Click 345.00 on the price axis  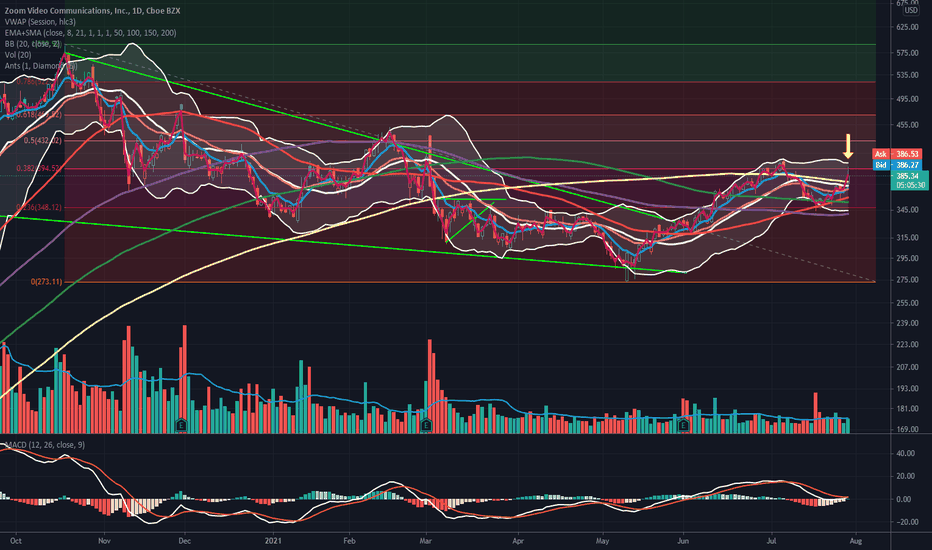click(x=908, y=210)
